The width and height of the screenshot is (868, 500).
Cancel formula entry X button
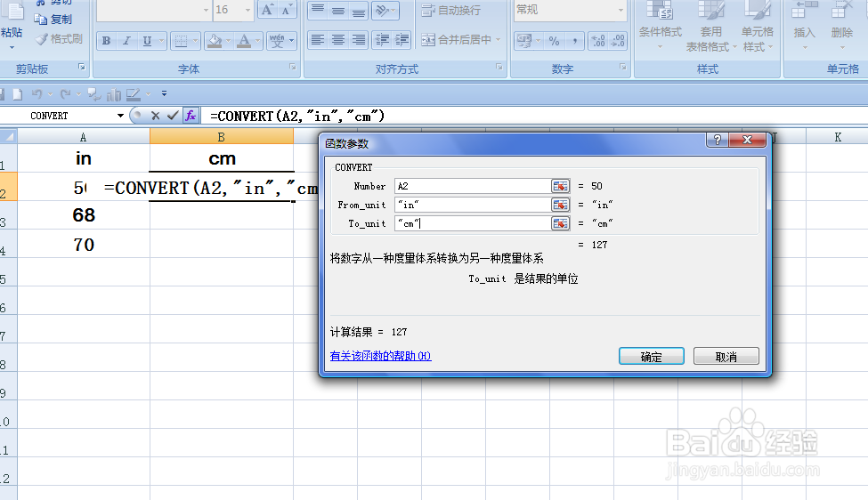click(156, 116)
